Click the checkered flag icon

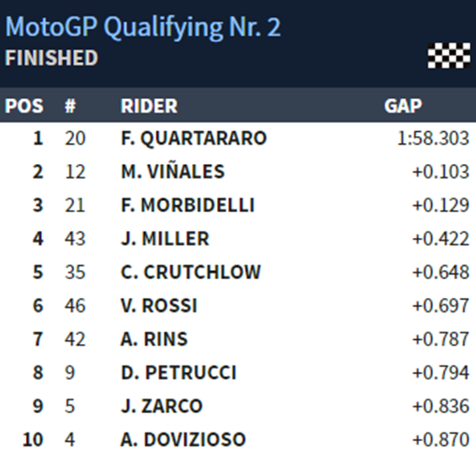click(449, 56)
